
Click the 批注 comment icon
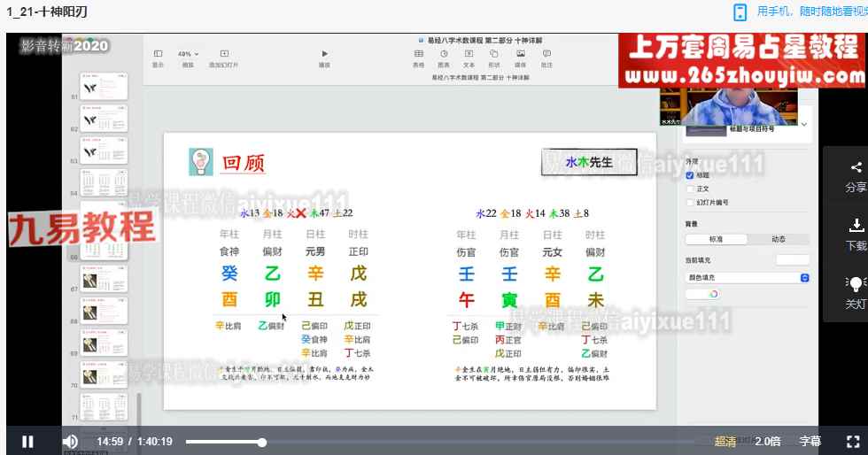pyautogui.click(x=546, y=54)
